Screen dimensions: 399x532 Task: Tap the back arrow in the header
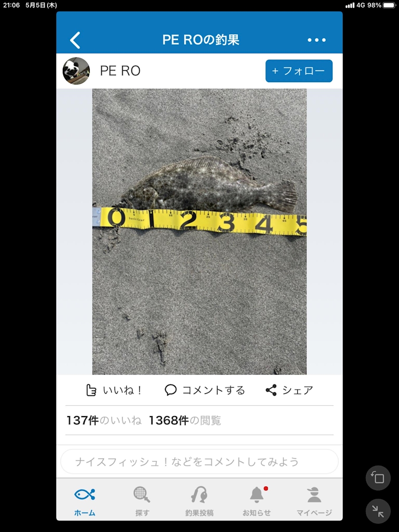click(x=76, y=40)
